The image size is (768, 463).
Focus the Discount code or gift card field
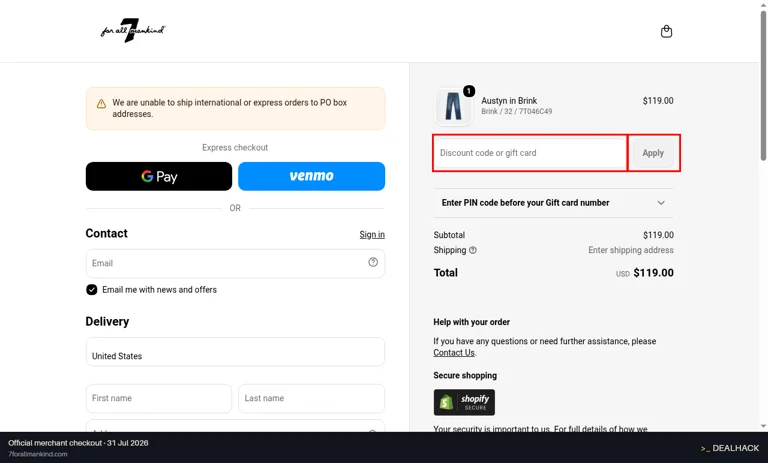pyautogui.click(x=530, y=153)
